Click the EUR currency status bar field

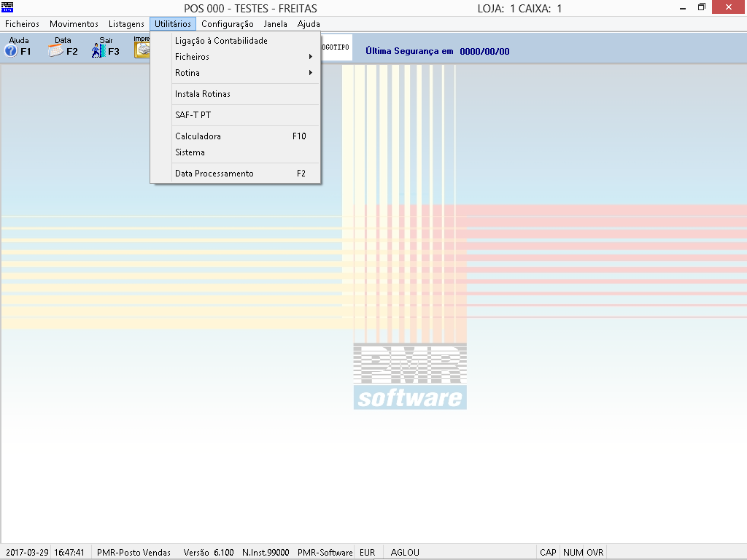pyautogui.click(x=367, y=553)
